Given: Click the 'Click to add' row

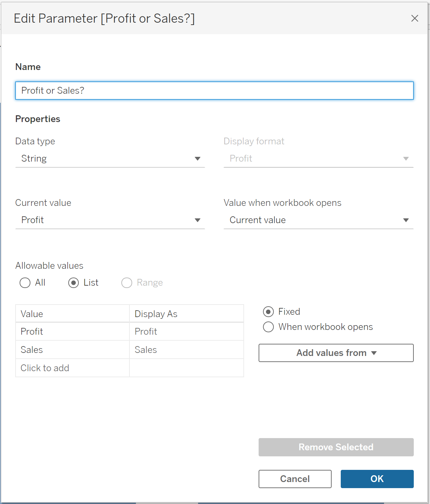Looking at the screenshot, I should click(x=72, y=368).
